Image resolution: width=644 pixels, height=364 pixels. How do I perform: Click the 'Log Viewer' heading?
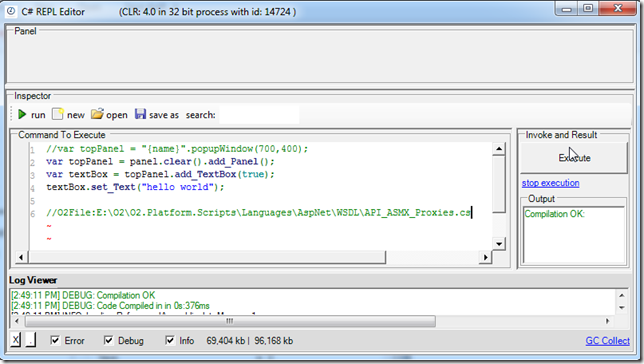tap(33, 280)
